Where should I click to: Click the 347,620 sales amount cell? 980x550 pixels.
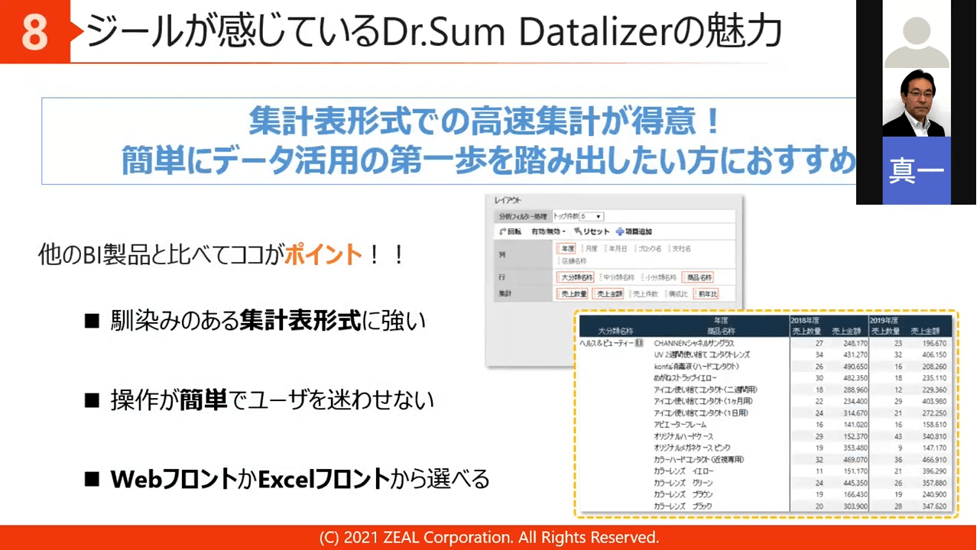point(933,506)
